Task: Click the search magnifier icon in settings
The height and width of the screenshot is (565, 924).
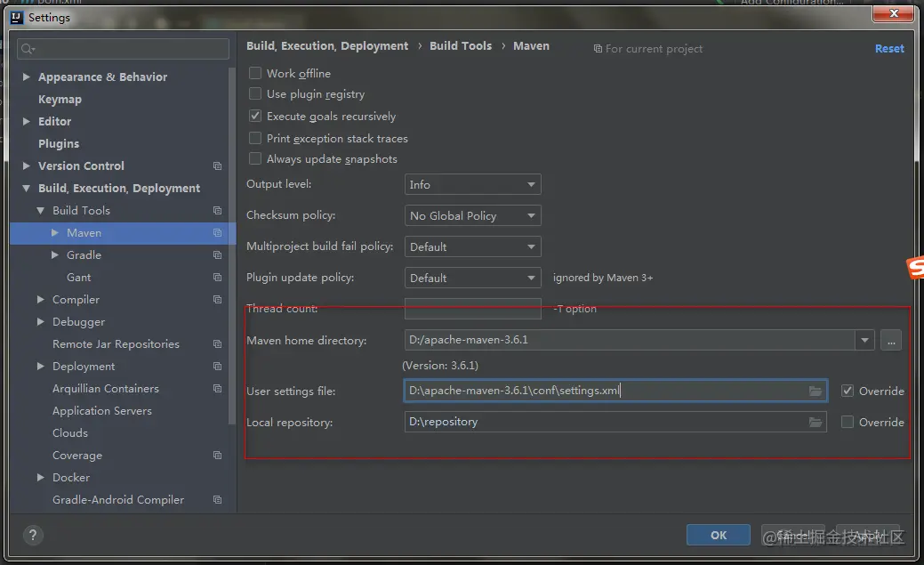Action: click(28, 49)
